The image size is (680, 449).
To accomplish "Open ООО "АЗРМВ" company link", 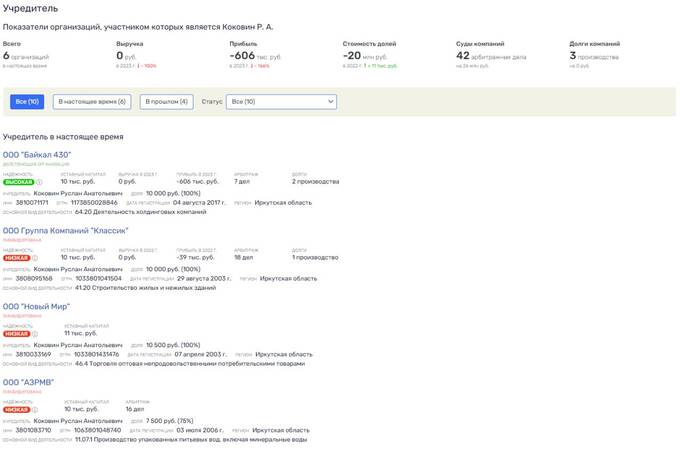I will (x=28, y=383).
